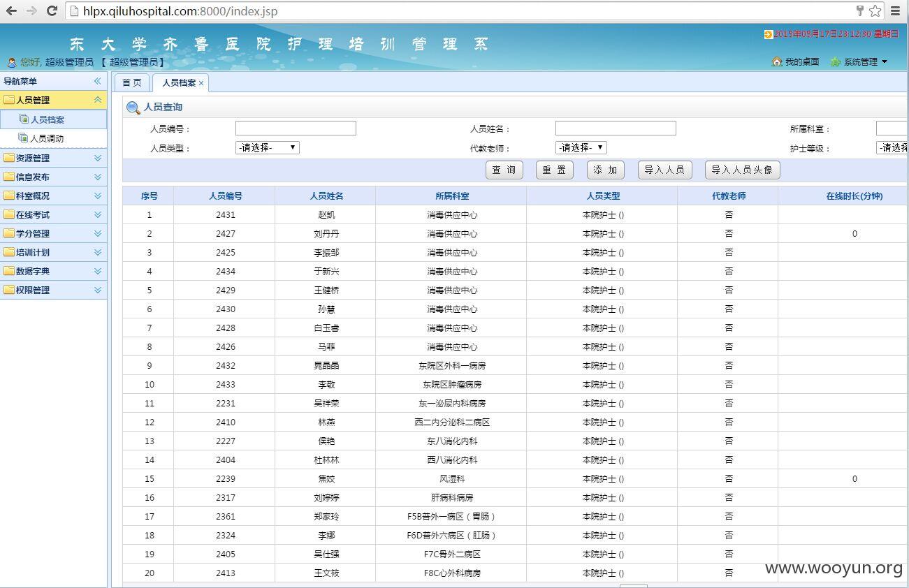Click the cell F8C心外科病房
Viewport: 909px width, 588px height.
pos(451,573)
